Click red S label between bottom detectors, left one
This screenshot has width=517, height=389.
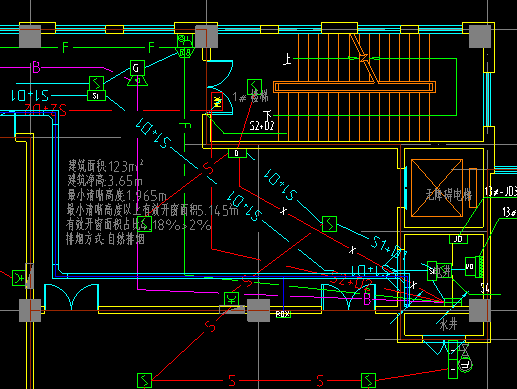pyautogui.click(x=232, y=380)
